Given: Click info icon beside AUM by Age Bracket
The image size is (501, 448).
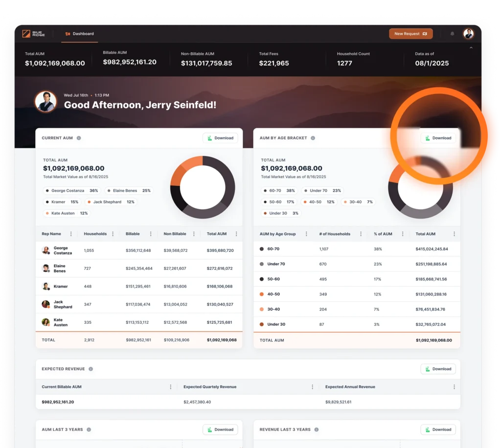Looking at the screenshot, I should pyautogui.click(x=313, y=138).
